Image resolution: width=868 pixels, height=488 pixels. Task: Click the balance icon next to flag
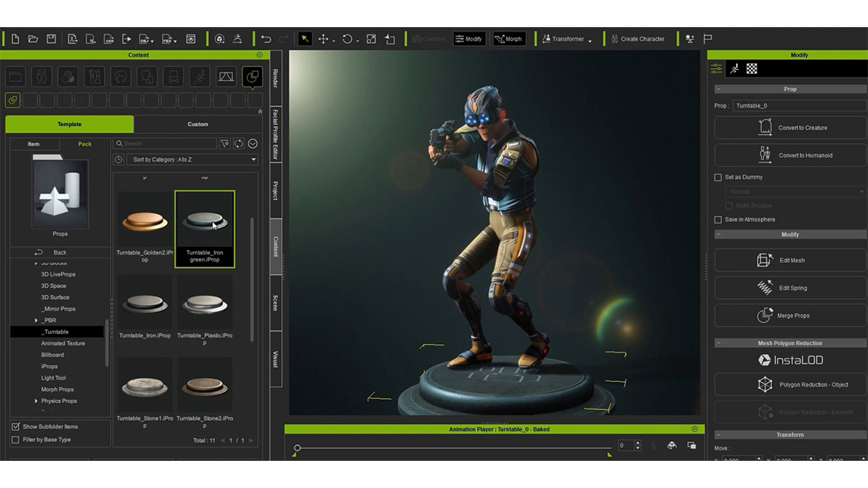pos(689,38)
